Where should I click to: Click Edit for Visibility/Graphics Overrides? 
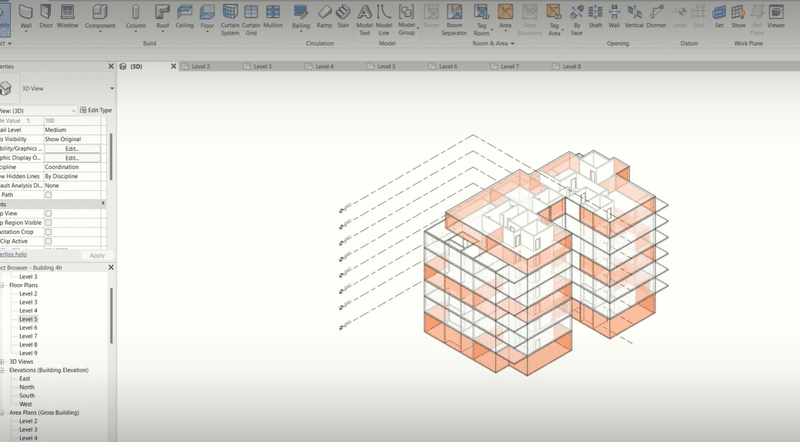coord(72,149)
